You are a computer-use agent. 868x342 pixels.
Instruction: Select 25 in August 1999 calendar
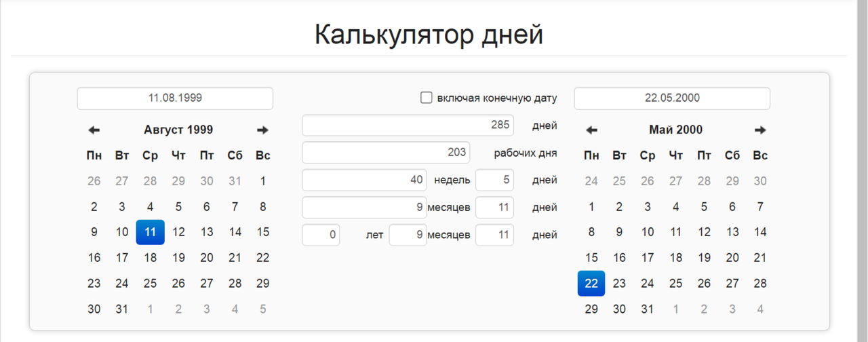click(151, 284)
